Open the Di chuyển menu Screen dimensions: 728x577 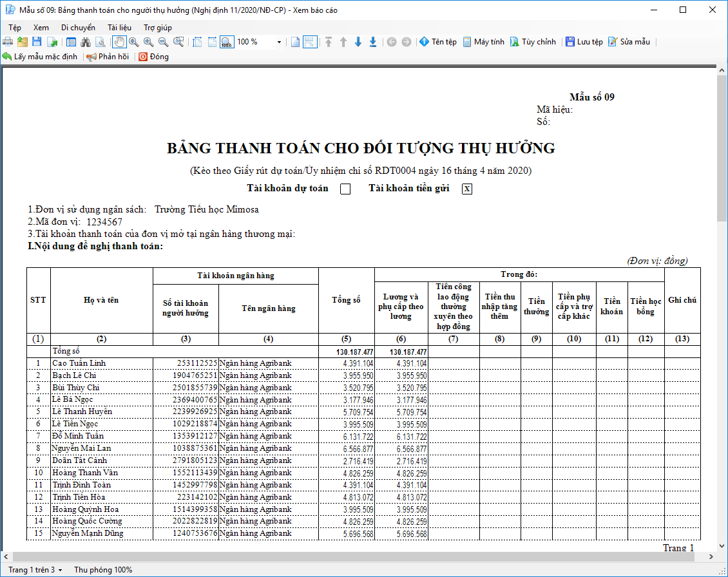78,28
